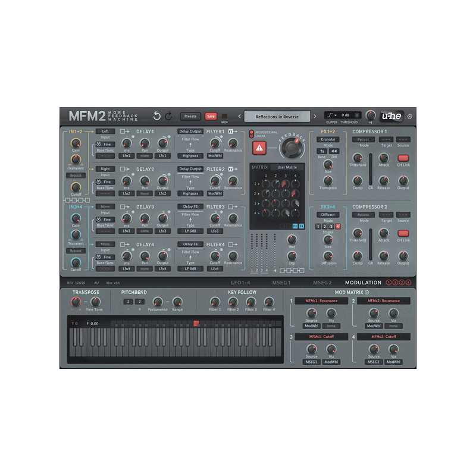Click the undo arrow icon

156,116
